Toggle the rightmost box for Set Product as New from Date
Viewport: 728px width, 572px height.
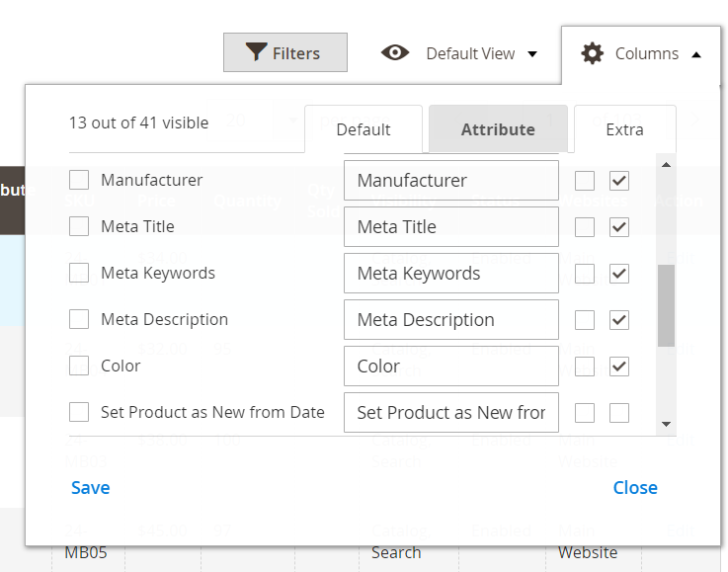(619, 413)
